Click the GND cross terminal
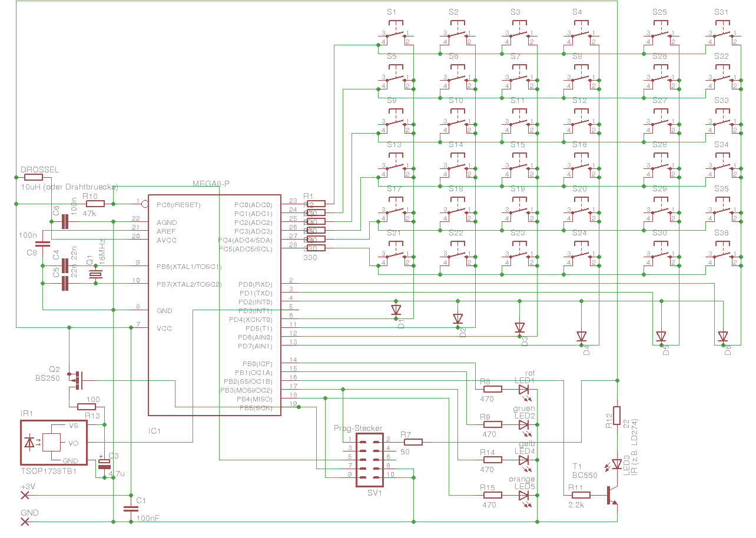This screenshot has height=538, width=756. coord(24,522)
